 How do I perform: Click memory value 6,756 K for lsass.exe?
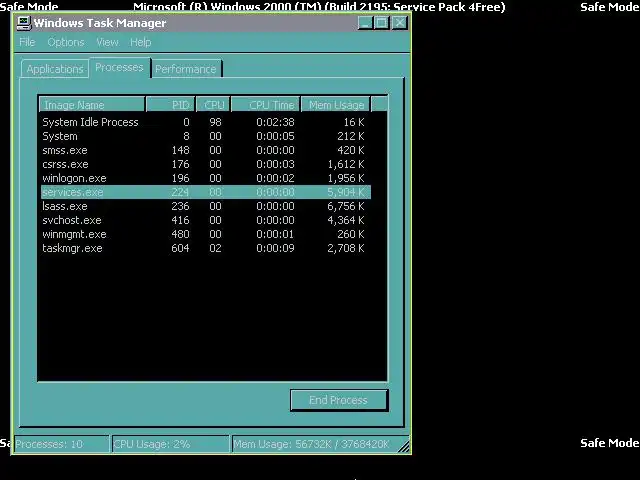point(346,206)
